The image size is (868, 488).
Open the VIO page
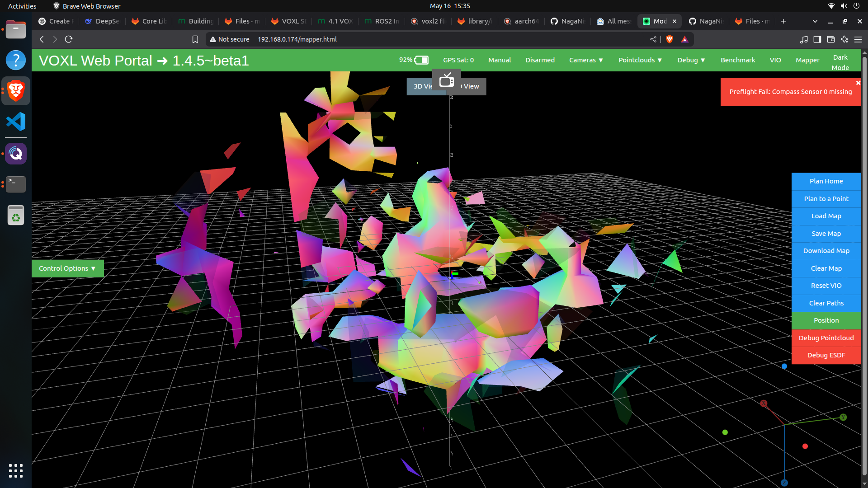pyautogui.click(x=775, y=60)
